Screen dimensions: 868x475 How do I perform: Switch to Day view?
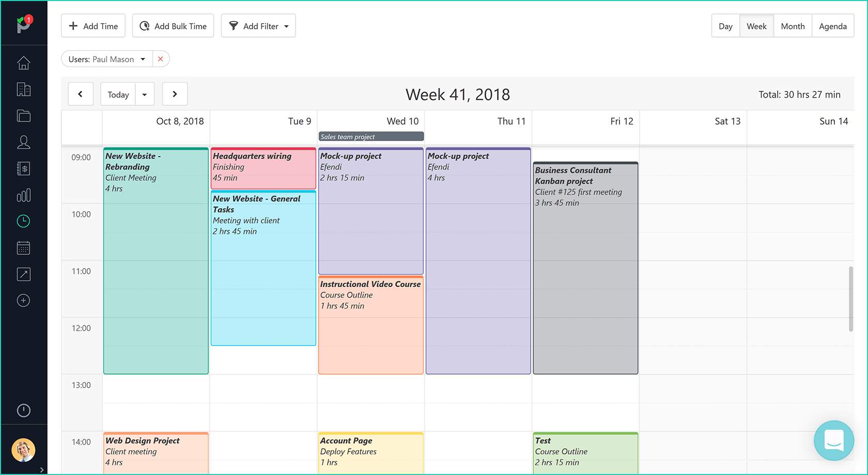click(725, 25)
